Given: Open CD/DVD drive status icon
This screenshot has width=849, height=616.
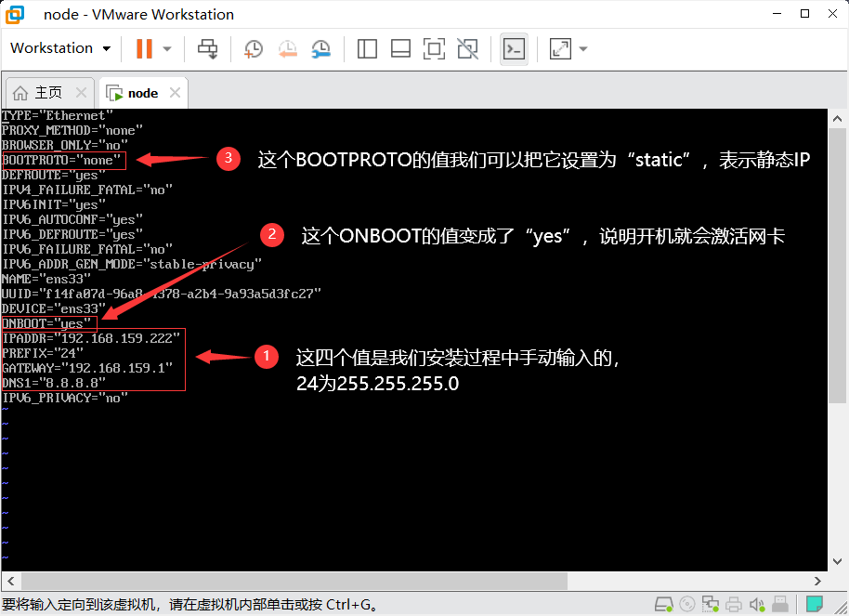Looking at the screenshot, I should click(x=687, y=604).
